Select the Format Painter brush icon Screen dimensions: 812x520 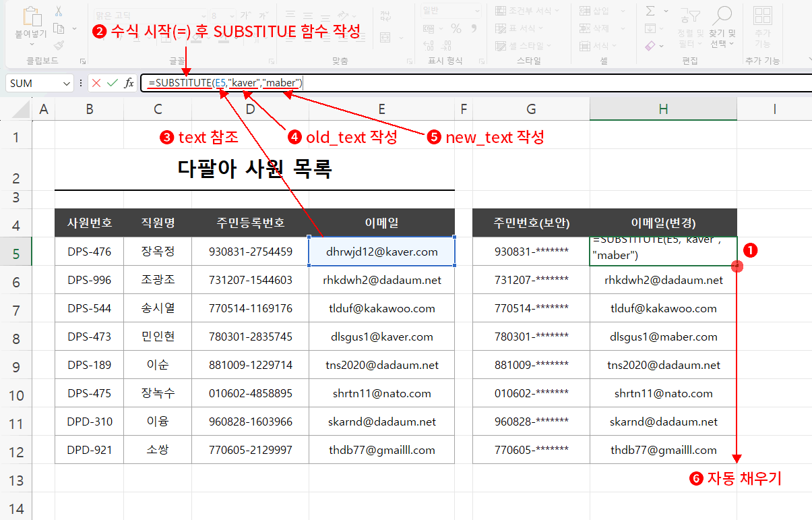point(59,45)
